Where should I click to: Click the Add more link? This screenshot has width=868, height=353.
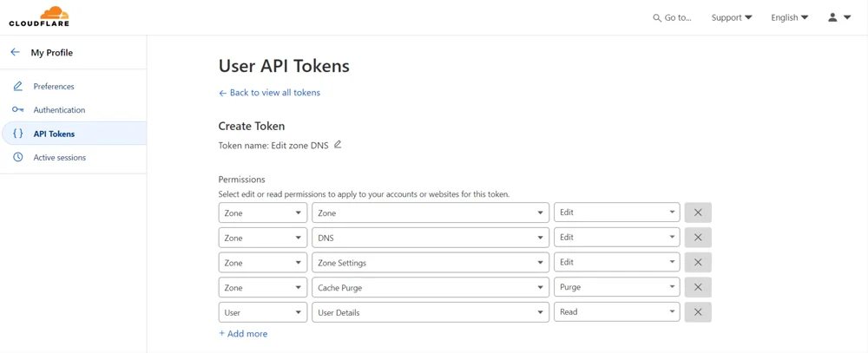click(x=243, y=334)
